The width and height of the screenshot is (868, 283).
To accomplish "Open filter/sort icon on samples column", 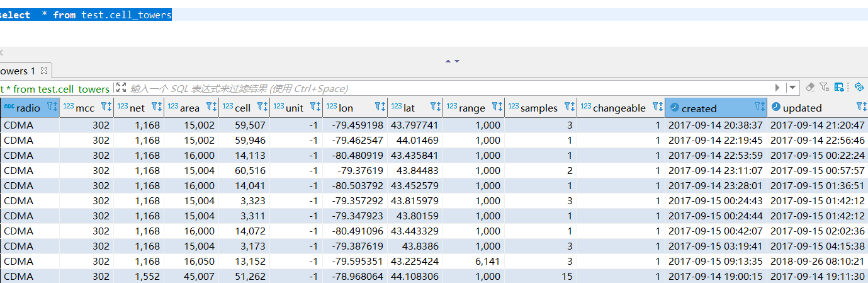I will (x=569, y=107).
